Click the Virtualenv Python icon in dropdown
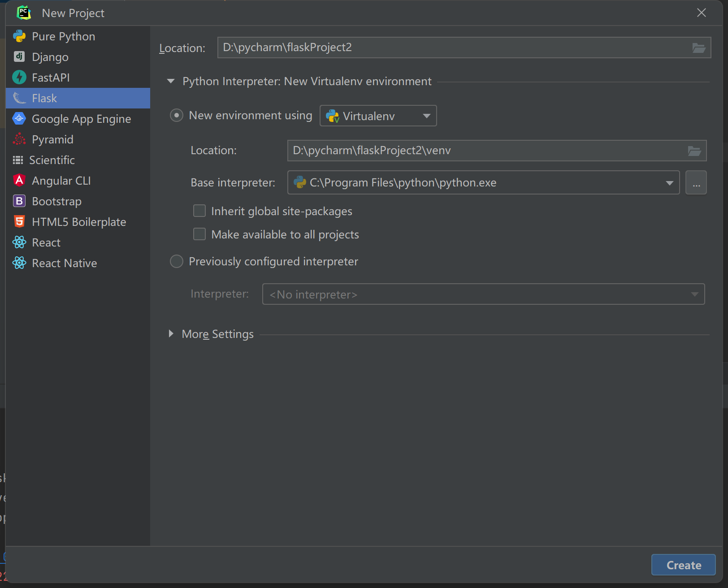This screenshot has height=588, width=728. 333,116
